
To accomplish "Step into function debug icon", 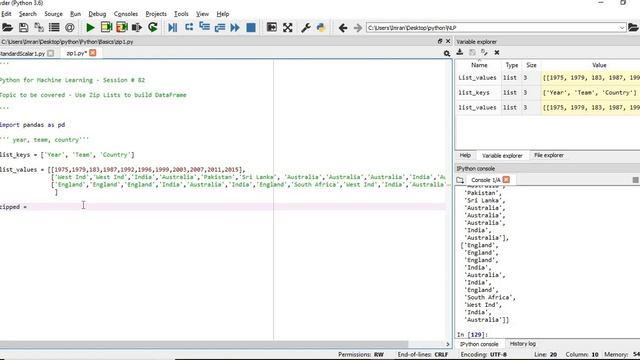I will point(204,28).
